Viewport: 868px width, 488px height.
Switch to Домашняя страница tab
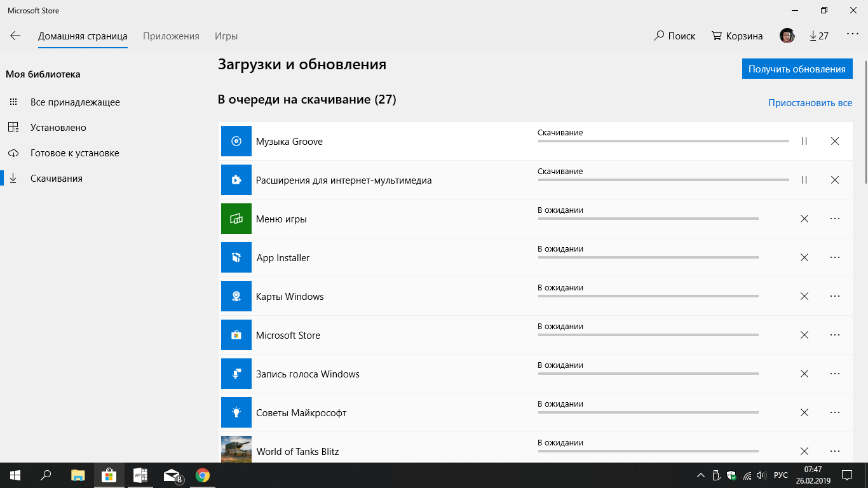[83, 36]
